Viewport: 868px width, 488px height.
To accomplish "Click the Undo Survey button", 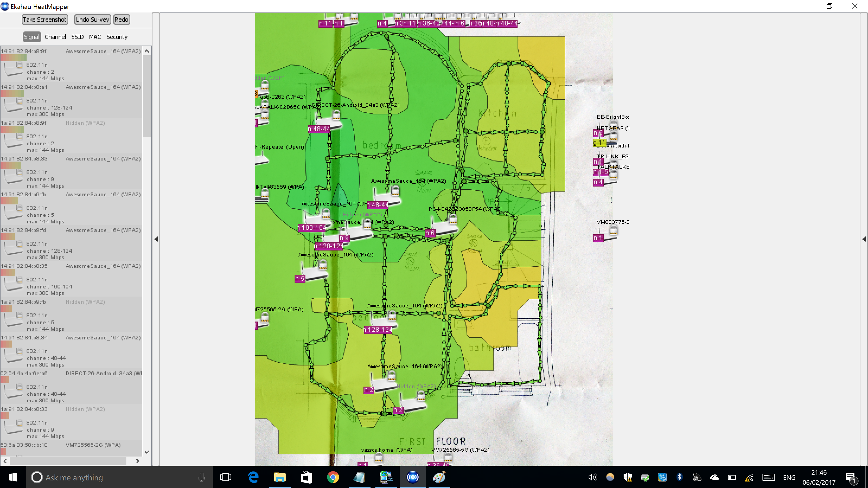I will (92, 20).
